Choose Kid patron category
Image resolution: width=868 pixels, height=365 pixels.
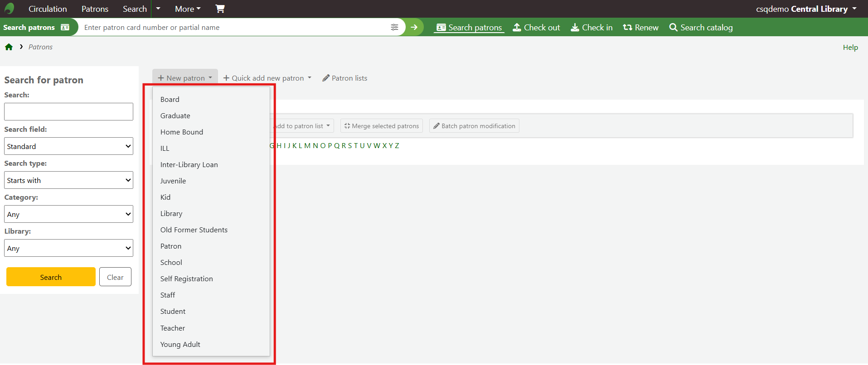point(211,197)
